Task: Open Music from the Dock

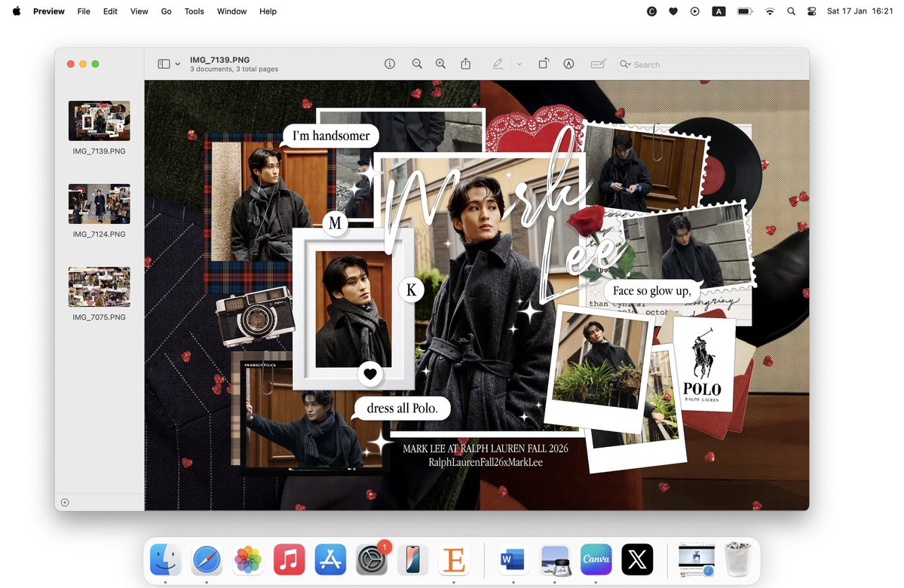Action: coord(290,559)
